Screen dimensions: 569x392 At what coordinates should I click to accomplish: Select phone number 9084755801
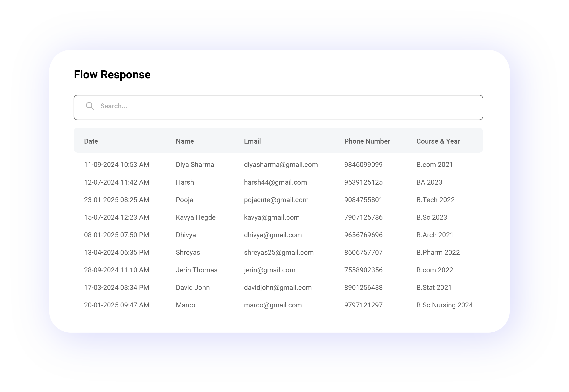tap(363, 200)
